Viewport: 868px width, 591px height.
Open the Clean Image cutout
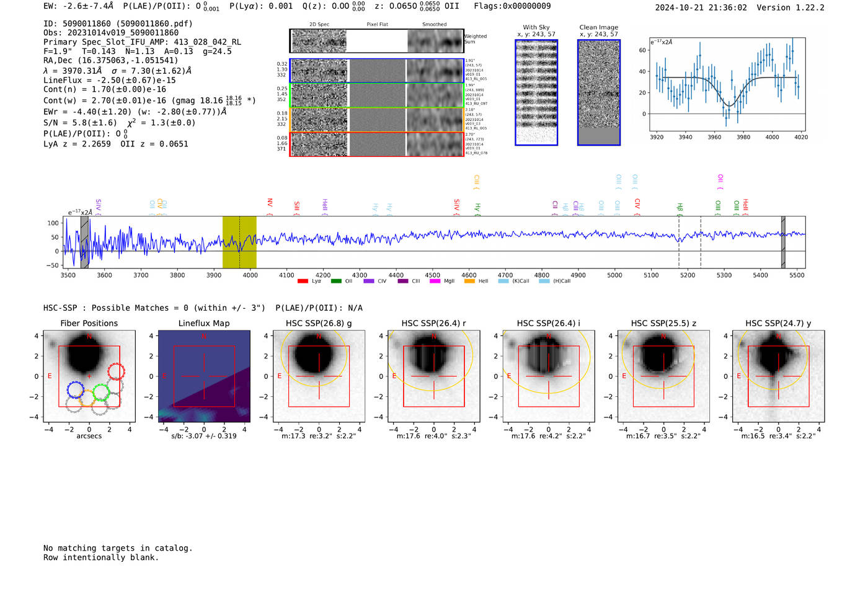coord(599,92)
